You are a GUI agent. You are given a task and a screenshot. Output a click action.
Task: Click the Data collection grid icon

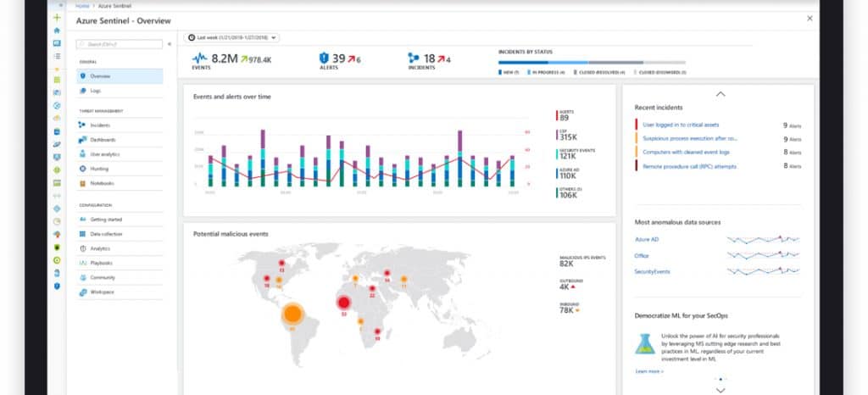tap(82, 234)
